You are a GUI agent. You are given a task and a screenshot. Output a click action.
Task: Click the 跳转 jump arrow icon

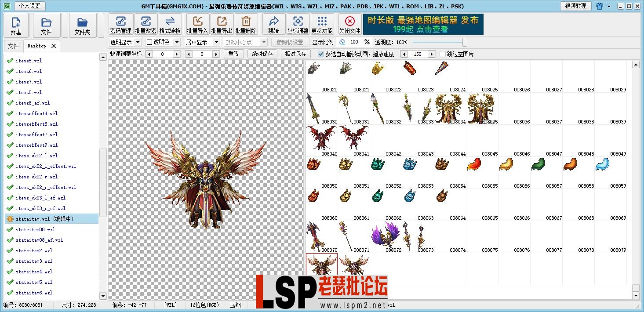pos(273,24)
